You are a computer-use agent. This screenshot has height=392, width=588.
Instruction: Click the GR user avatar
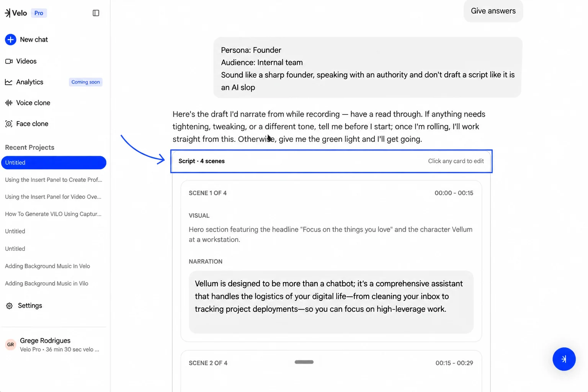click(x=10, y=345)
